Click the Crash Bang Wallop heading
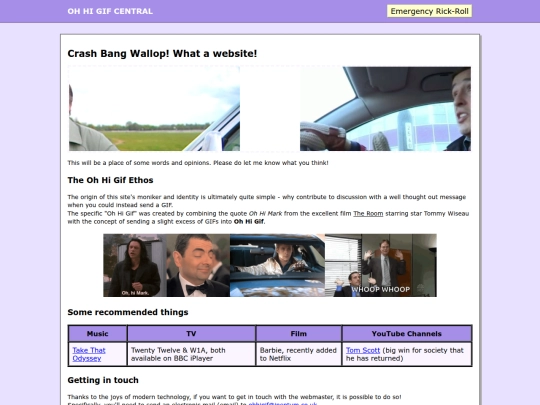The image size is (540, 405). (162, 54)
